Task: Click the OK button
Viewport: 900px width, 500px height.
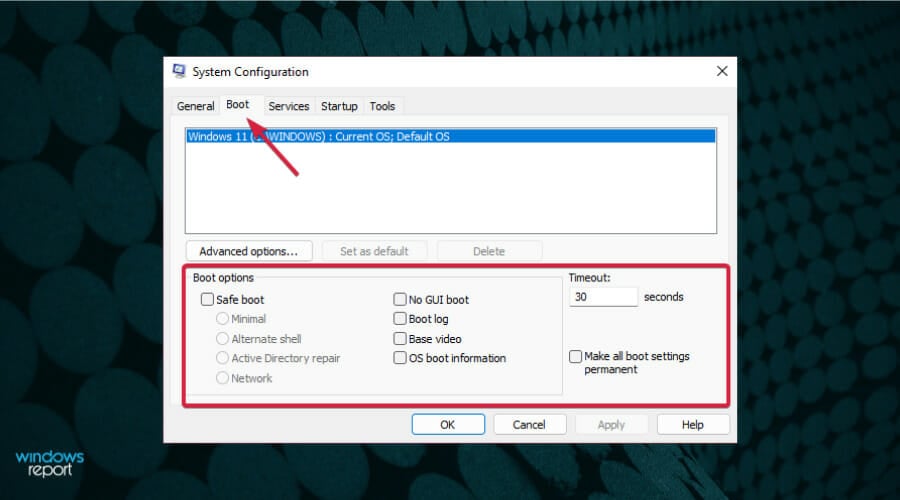Action: (448, 425)
